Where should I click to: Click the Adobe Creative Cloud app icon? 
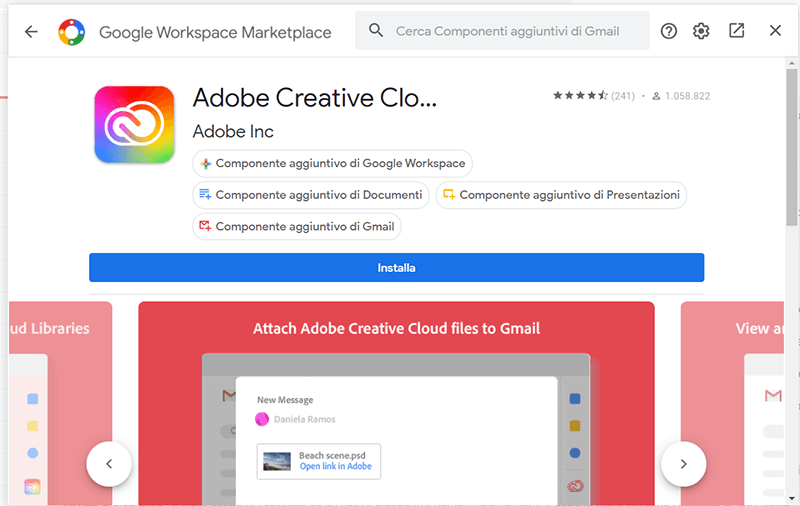point(134,124)
